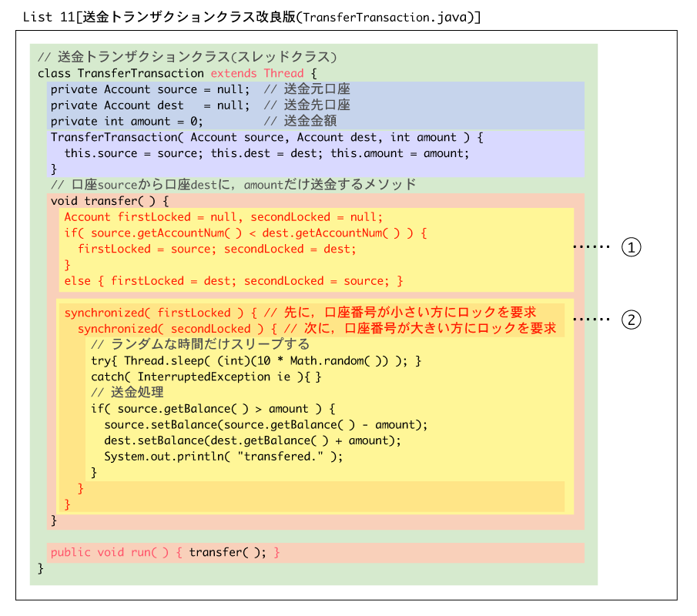Viewport: 697px width, 616px height.
Task: Click 'synchronized( secondLocked )' line
Action: tap(317, 329)
